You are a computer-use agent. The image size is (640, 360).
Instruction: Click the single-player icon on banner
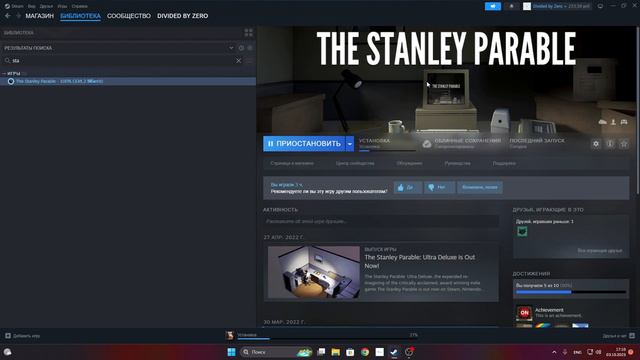pos(613,122)
